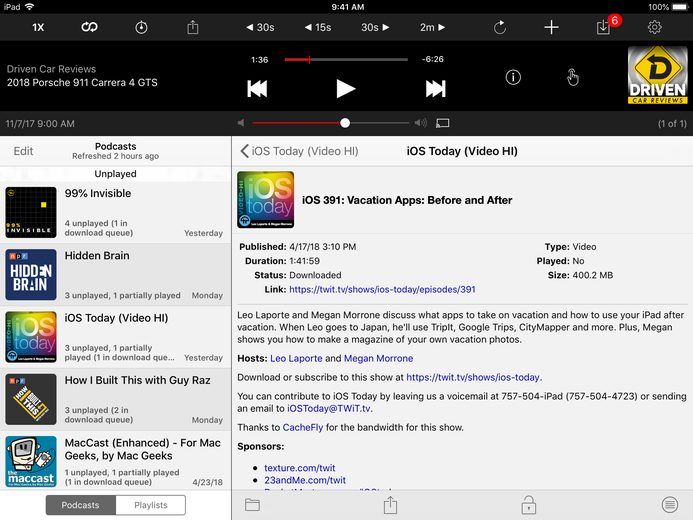The width and height of the screenshot is (693, 520).
Task: Open 23andMe.com/twit sponsor link
Action: point(305,480)
